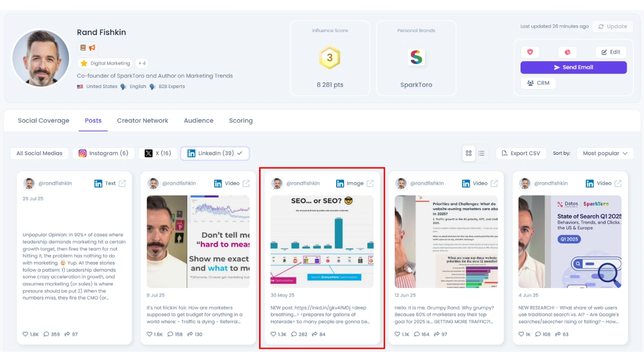Click the book badge icon under Rand Fishkin
The height and width of the screenshot is (362, 644).
tap(83, 48)
